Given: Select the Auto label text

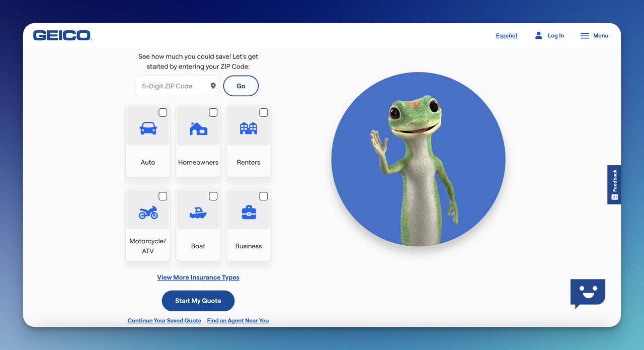Looking at the screenshot, I should [x=148, y=162].
